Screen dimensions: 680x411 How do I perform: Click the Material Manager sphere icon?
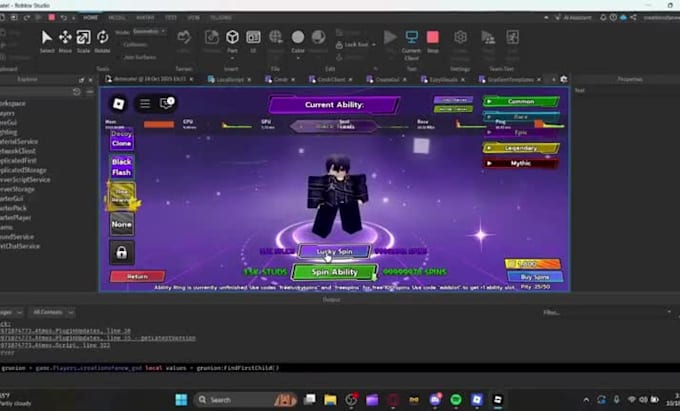318,37
